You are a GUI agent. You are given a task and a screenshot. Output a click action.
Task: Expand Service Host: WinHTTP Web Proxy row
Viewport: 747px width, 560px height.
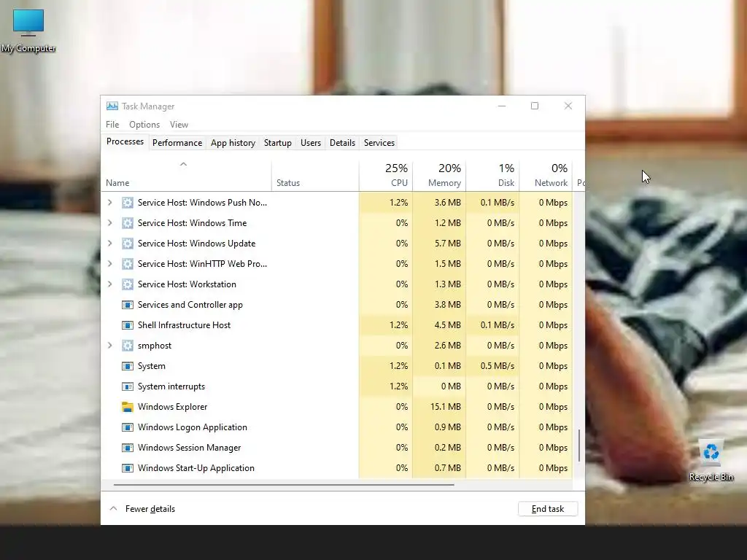click(110, 264)
